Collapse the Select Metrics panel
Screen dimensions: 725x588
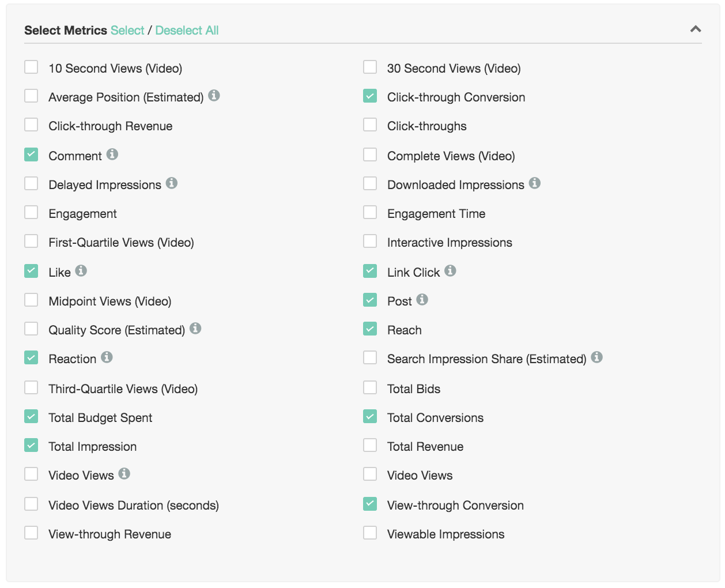696,29
